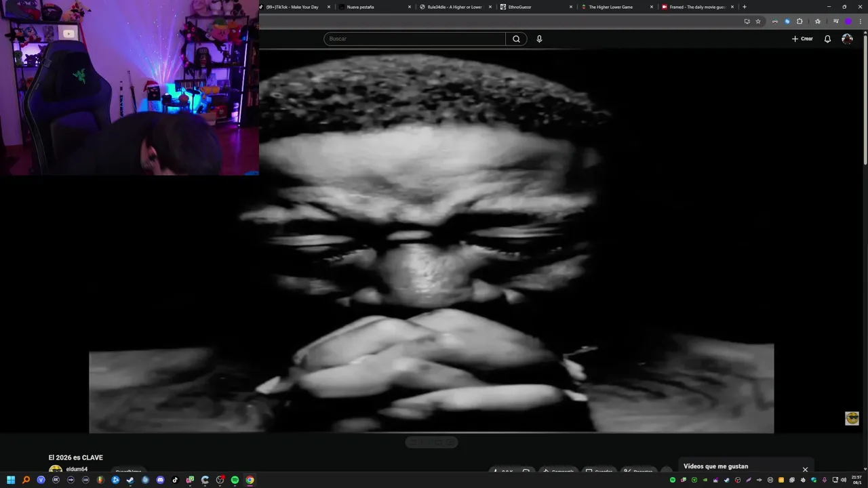868x488 pixels.
Task: Click the Spotify icon in system tray
Action: [x=673, y=480]
